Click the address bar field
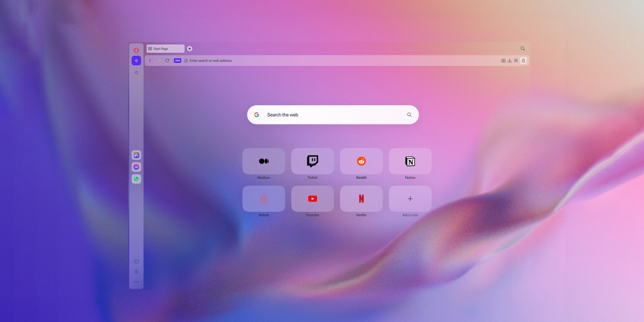This screenshot has height=322, width=644. pyautogui.click(x=337, y=61)
